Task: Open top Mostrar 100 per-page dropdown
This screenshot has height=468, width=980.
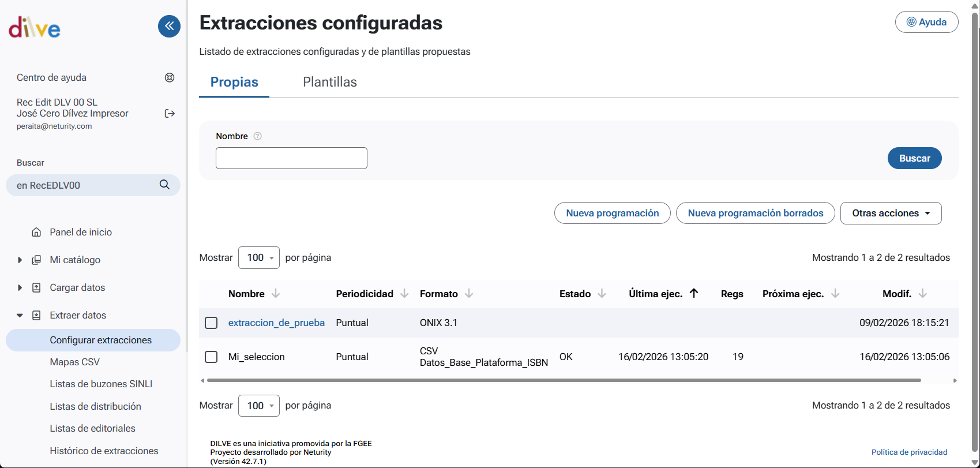Action: click(259, 257)
